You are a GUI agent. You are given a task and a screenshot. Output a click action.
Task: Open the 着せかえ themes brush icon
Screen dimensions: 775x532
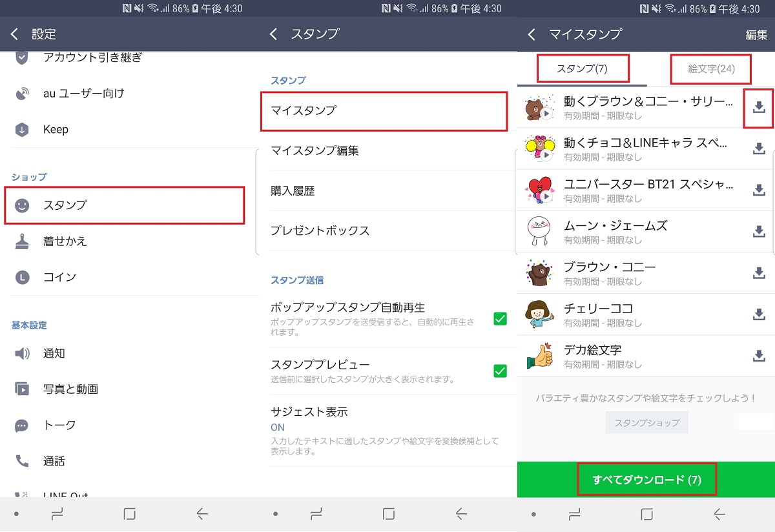tap(22, 241)
